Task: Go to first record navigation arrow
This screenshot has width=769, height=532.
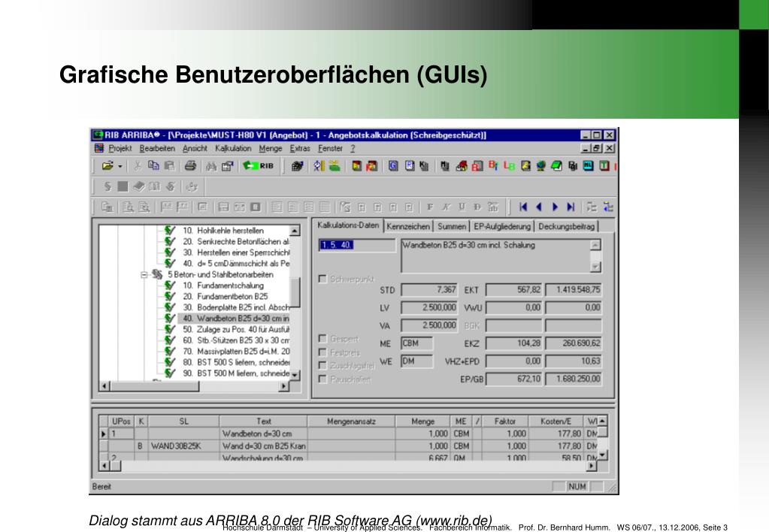Action: [x=523, y=207]
